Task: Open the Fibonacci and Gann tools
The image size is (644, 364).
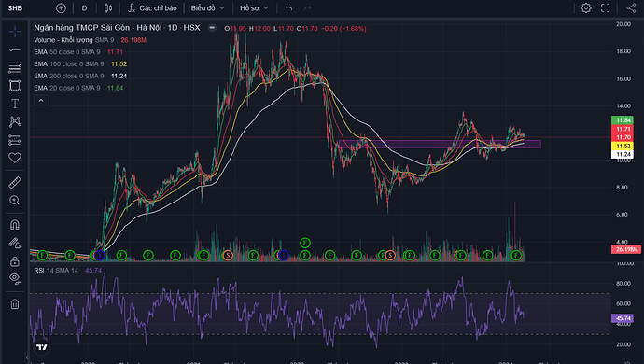Action: pos(15,67)
